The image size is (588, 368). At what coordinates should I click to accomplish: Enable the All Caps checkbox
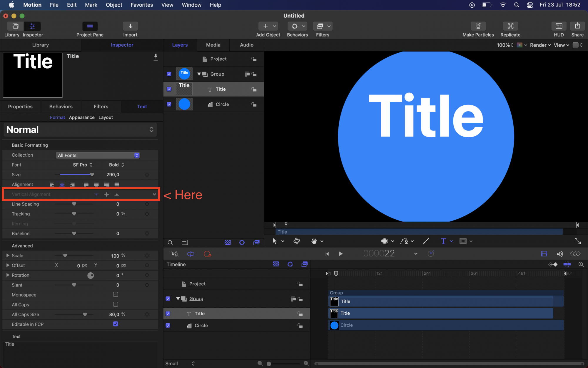(116, 304)
